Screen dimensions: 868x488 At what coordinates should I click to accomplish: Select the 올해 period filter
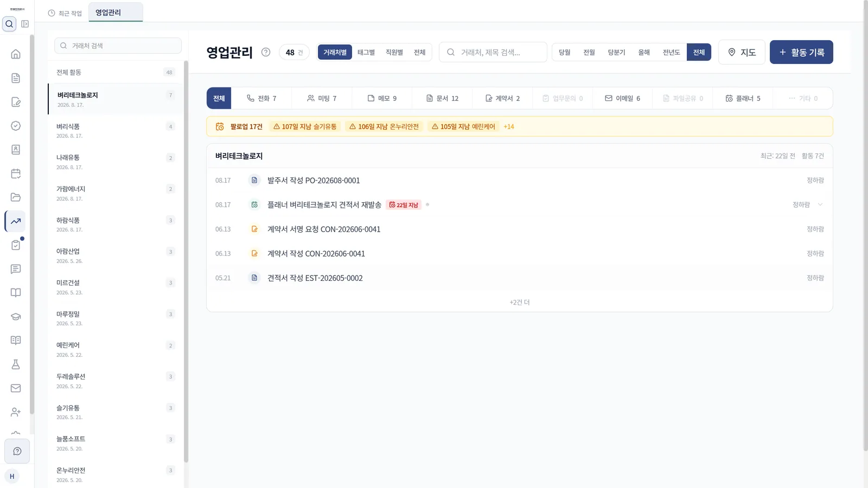(644, 52)
